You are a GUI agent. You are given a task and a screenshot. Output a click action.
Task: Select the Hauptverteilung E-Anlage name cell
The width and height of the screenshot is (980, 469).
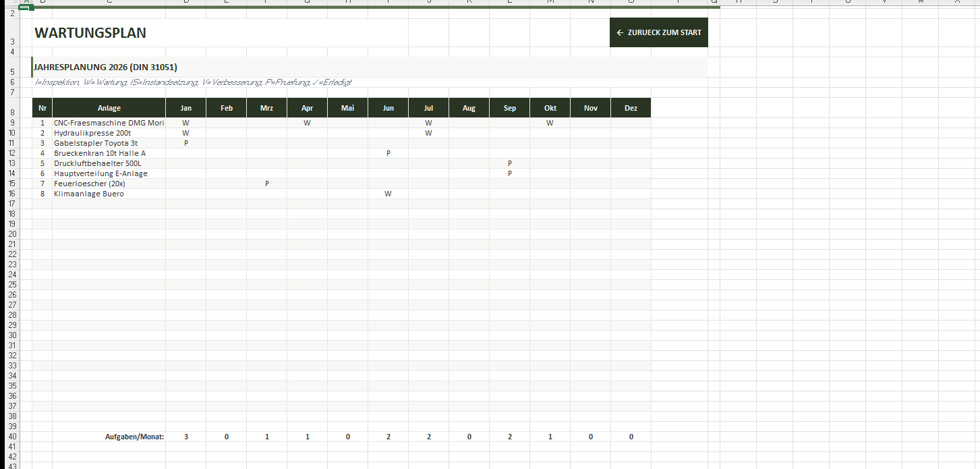(109, 173)
